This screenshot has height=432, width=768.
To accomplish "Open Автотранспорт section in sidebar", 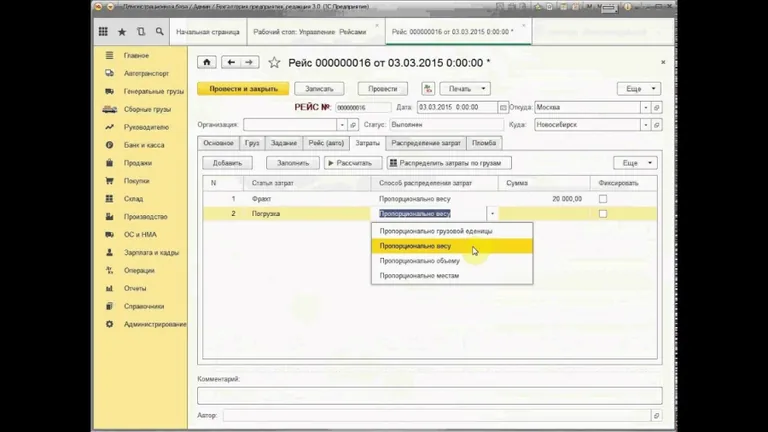I will point(144,73).
